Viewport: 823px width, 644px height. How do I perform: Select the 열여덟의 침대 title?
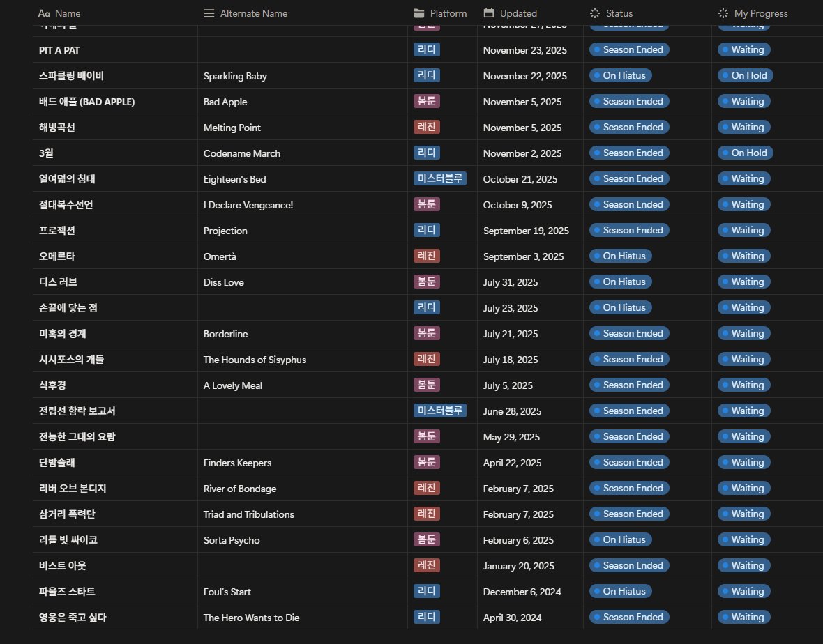tap(67, 179)
